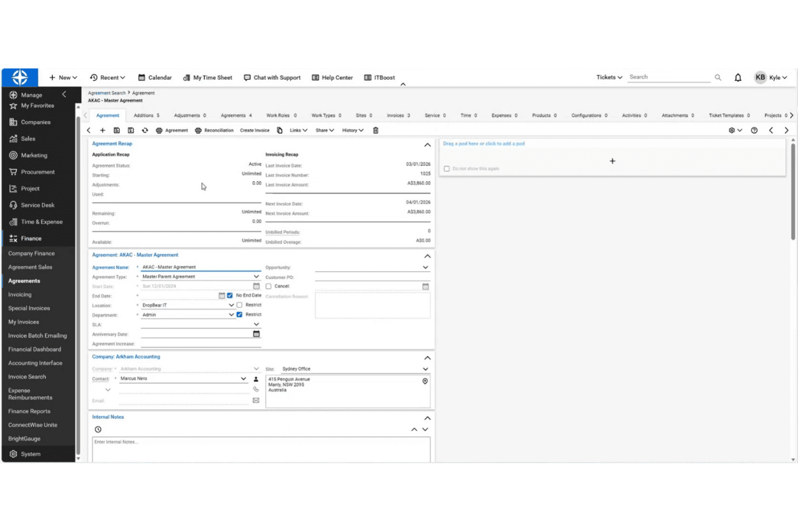798x532 pixels.
Task: Add a pod with the plus icon
Action: click(613, 161)
